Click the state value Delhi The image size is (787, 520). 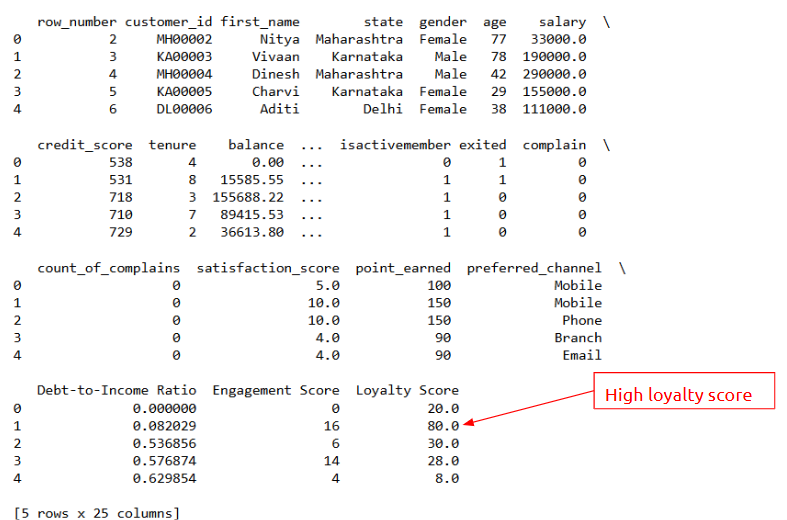click(x=383, y=109)
